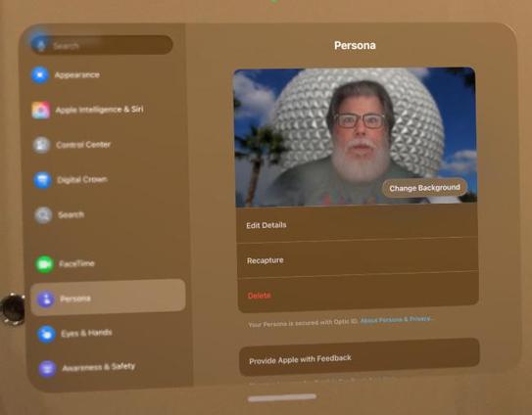
Task: Click the Control Center icon
Action: 42,145
